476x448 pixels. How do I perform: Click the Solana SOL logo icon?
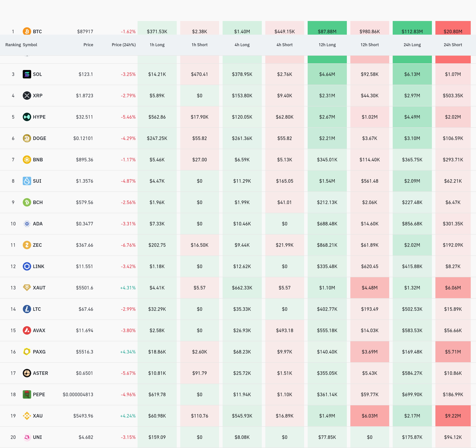click(x=27, y=74)
